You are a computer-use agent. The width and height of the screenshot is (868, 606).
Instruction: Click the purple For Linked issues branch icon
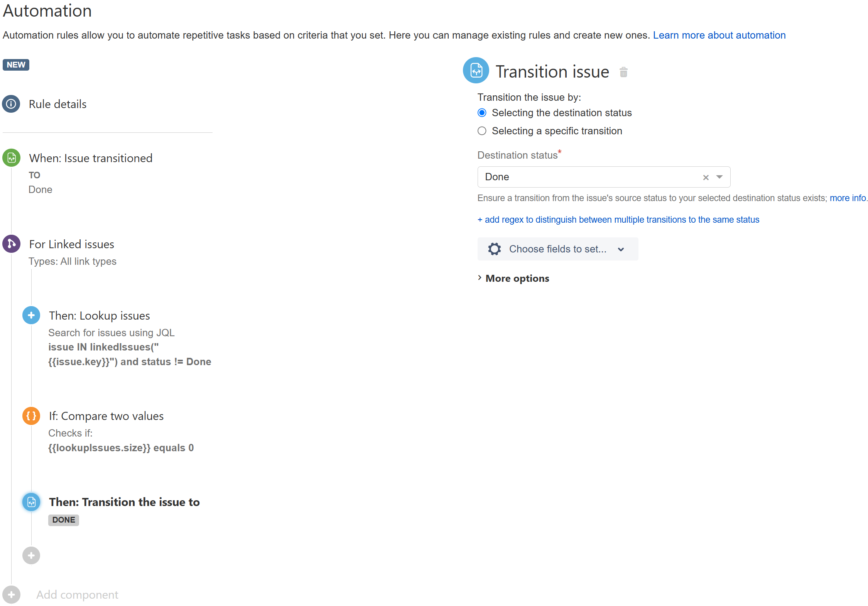[x=11, y=244]
